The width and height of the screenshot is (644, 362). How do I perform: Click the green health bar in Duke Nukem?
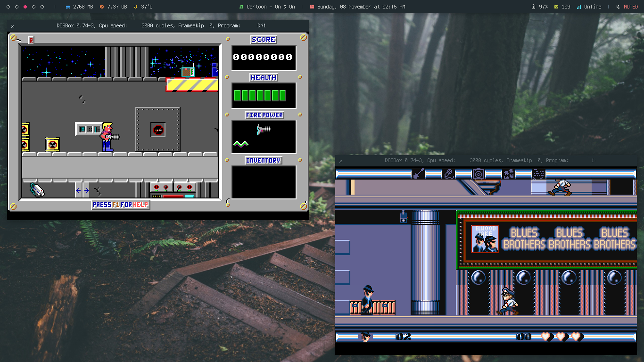click(x=260, y=96)
